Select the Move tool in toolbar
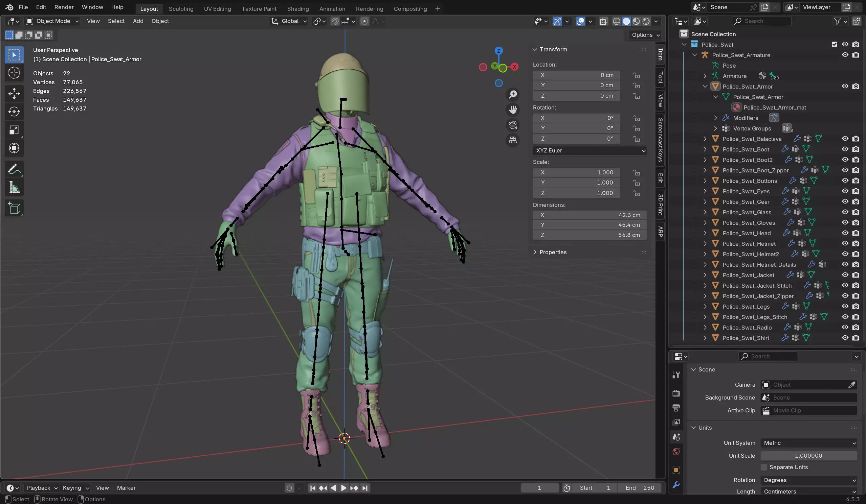The width and height of the screenshot is (866, 504). (x=14, y=93)
